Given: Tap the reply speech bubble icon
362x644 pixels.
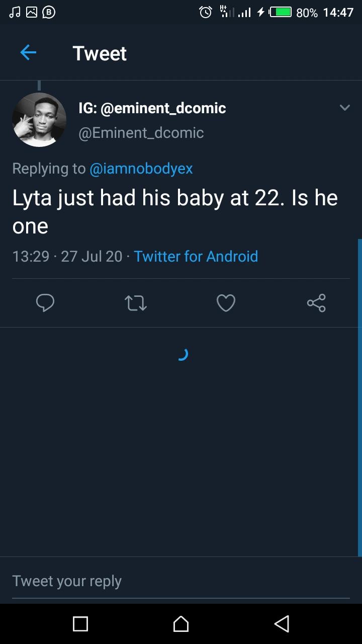Looking at the screenshot, I should (45, 303).
